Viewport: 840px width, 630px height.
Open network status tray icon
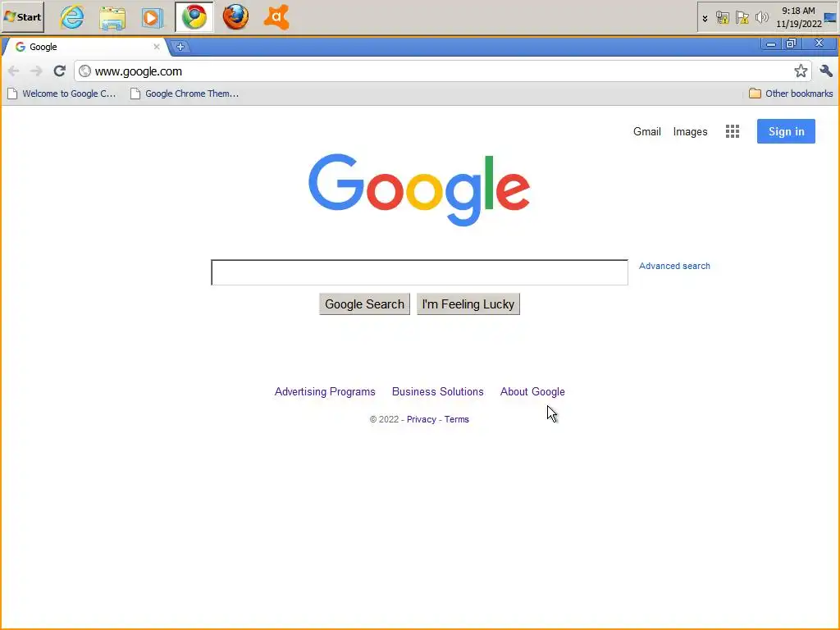point(722,18)
